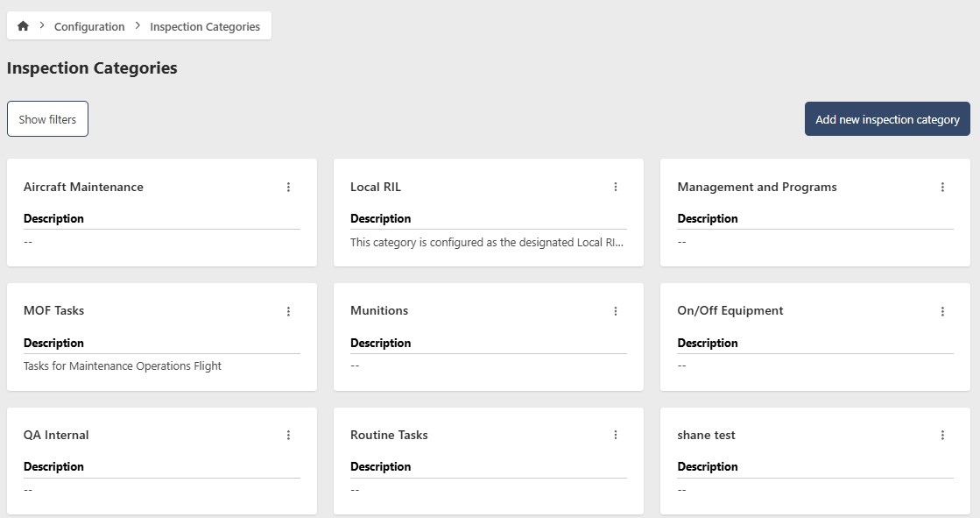This screenshot has width=980, height=518.
Task: Open the Aircraft Maintenance card options menu
Action: click(x=289, y=187)
